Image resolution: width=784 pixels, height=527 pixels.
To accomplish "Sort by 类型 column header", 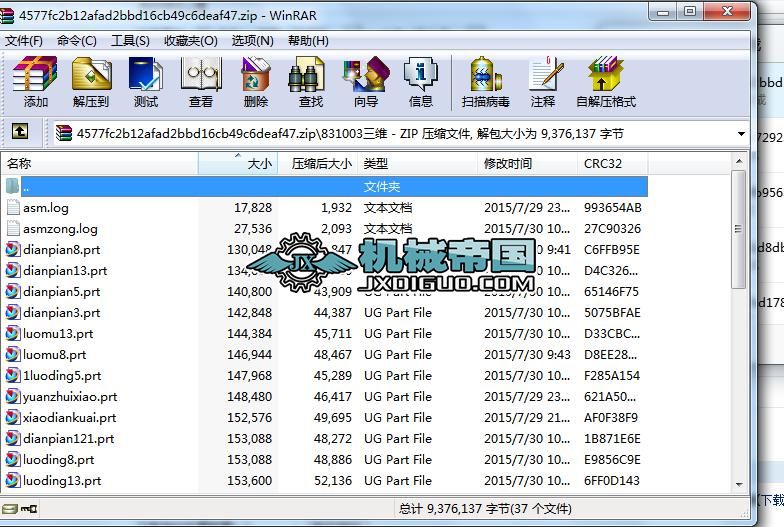I will point(418,164).
